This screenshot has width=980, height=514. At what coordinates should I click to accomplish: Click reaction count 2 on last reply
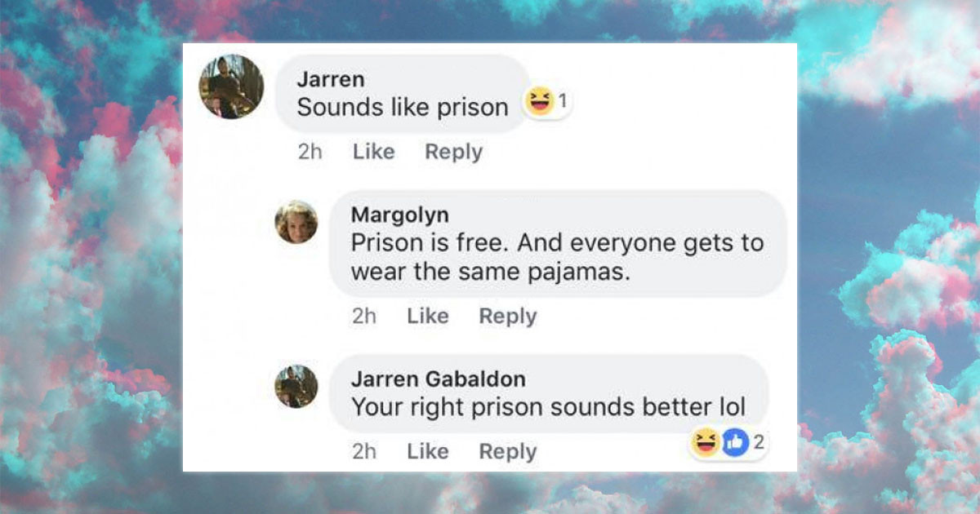pos(758,443)
